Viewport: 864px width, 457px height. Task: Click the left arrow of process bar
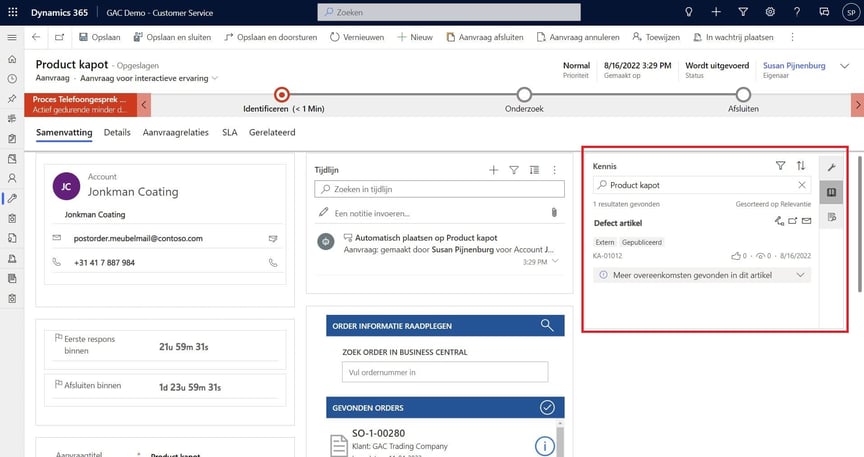[144, 104]
